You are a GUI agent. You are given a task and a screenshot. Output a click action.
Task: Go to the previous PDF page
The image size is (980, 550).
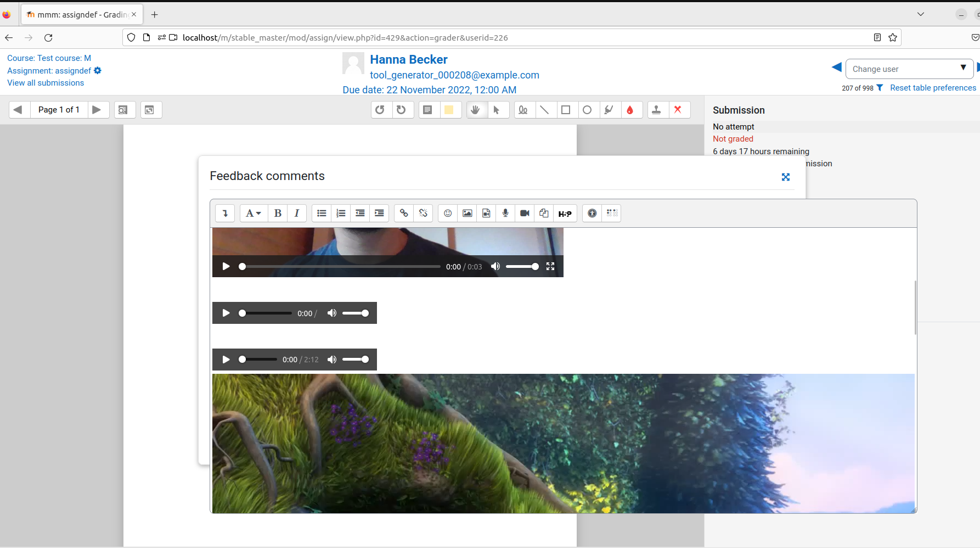pos(18,110)
